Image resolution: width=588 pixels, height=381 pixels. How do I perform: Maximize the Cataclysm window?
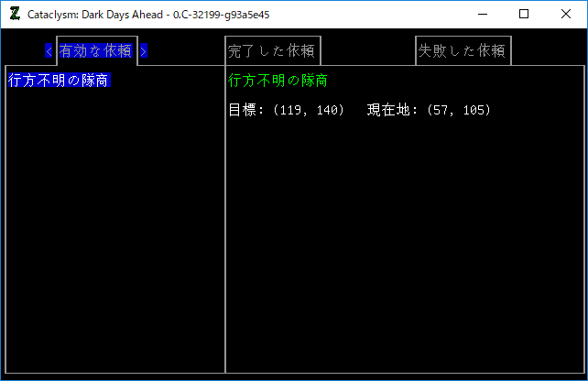pos(524,15)
